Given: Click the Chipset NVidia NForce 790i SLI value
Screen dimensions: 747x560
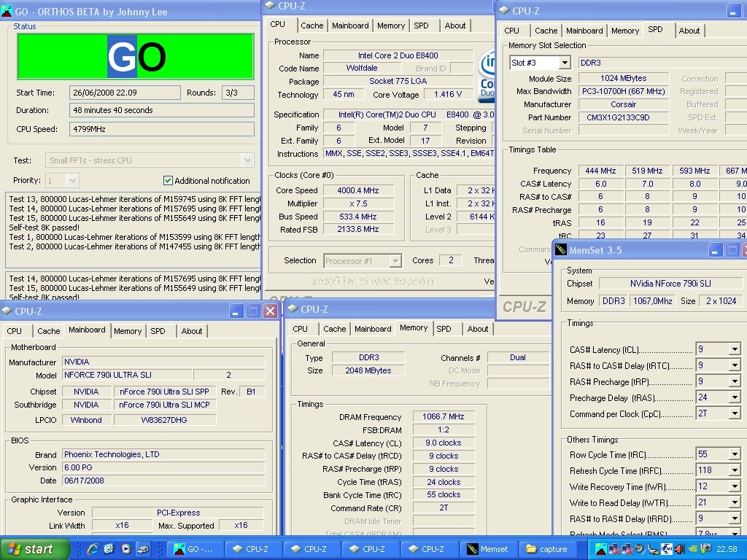Looking at the screenshot, I should pos(671,284).
